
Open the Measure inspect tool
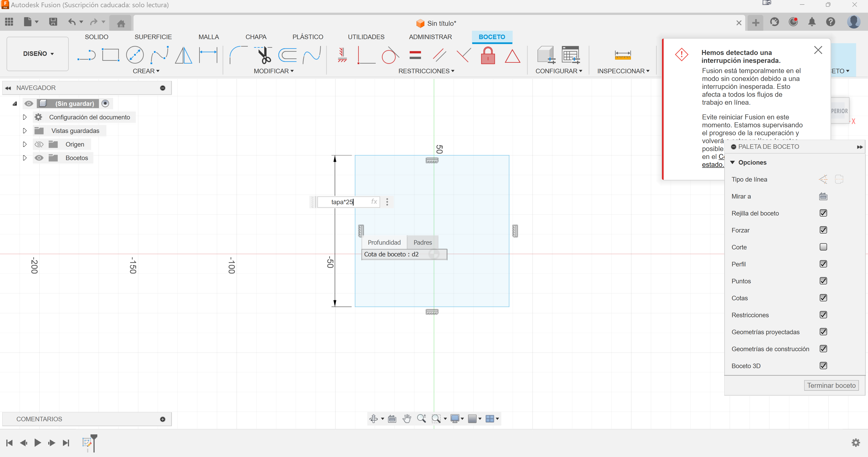(x=623, y=55)
